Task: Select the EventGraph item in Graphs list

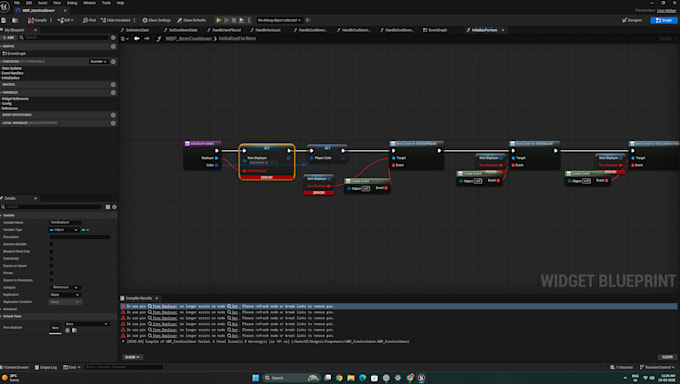Action: pyautogui.click(x=15, y=53)
